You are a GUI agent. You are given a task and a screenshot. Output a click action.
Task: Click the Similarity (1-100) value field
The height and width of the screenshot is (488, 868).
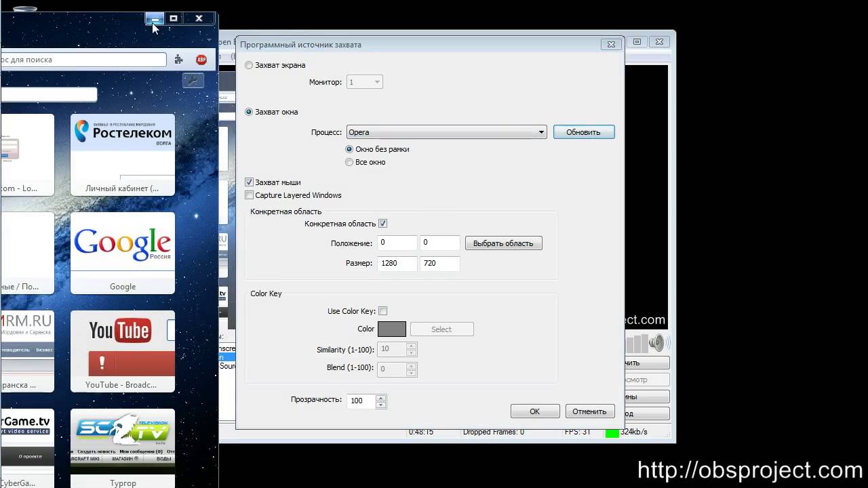coord(392,349)
